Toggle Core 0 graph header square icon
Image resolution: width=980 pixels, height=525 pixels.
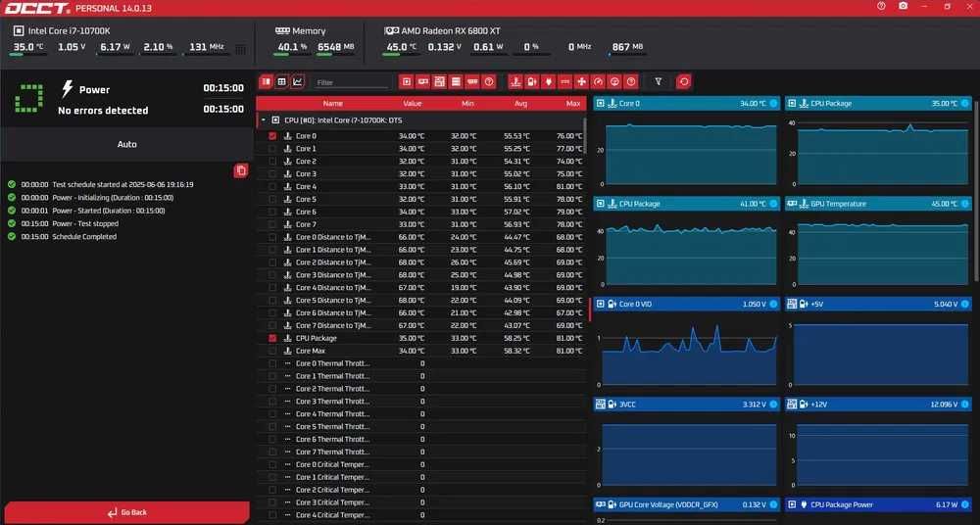[x=601, y=103]
